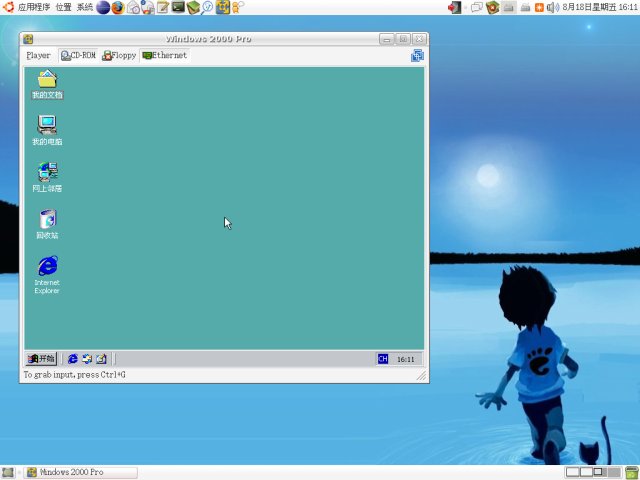The width and height of the screenshot is (640, 480).
Task: Click the Windows 2000 Pro title bar
Action: pyautogui.click(x=208, y=39)
